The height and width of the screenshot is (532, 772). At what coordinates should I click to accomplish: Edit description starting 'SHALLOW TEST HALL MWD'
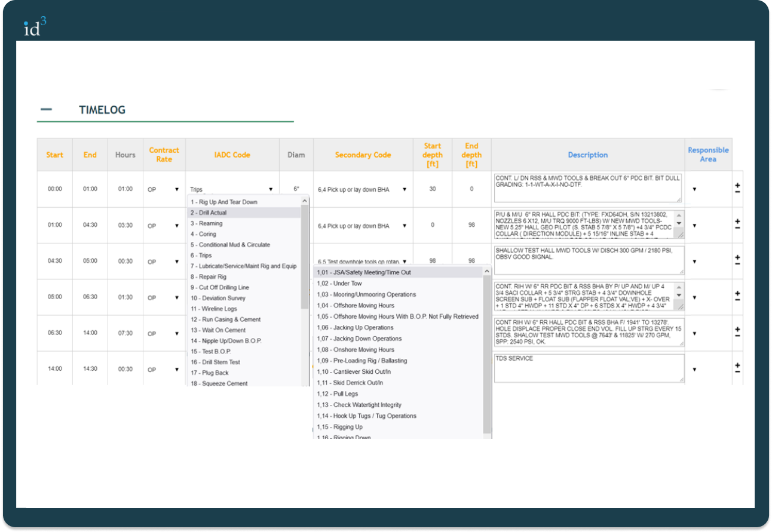[x=589, y=261]
